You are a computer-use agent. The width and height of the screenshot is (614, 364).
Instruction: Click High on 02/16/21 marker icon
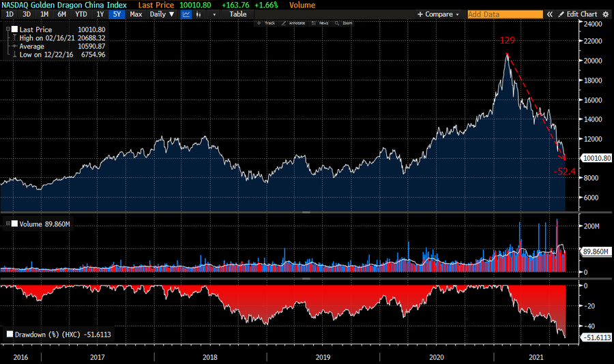[14, 38]
